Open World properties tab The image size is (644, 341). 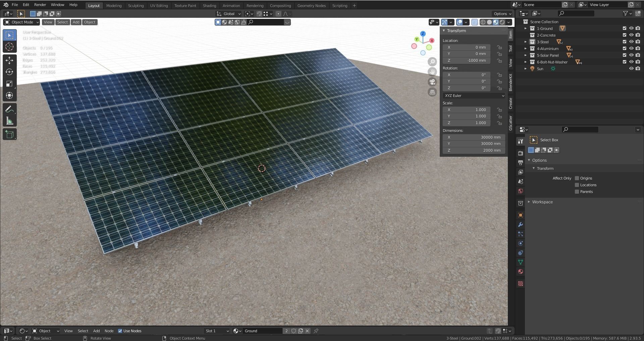pos(521,191)
